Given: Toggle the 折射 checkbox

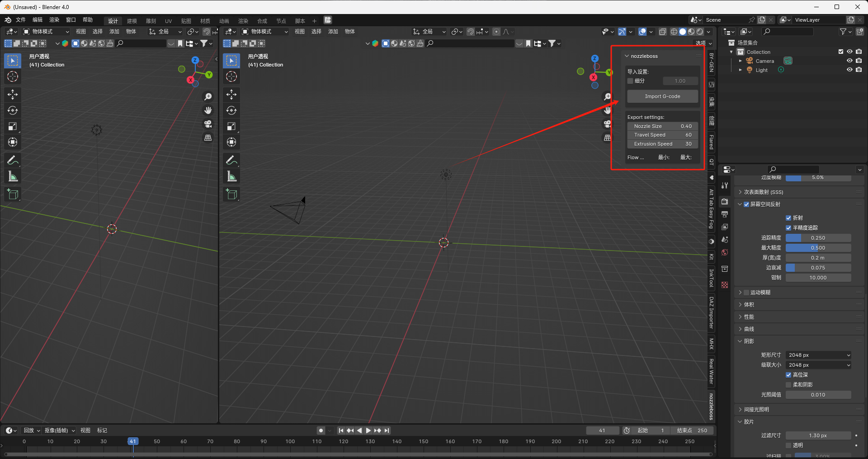Looking at the screenshot, I should click(788, 218).
